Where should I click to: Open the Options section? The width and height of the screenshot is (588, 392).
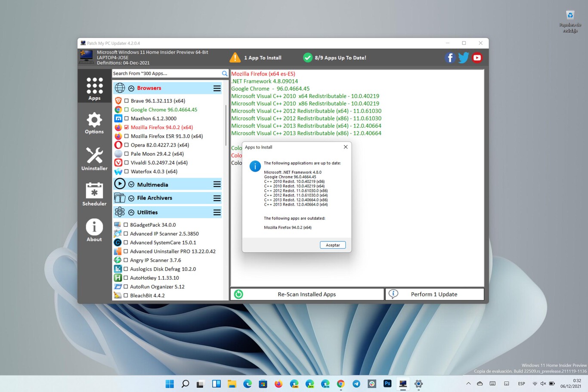(x=94, y=123)
